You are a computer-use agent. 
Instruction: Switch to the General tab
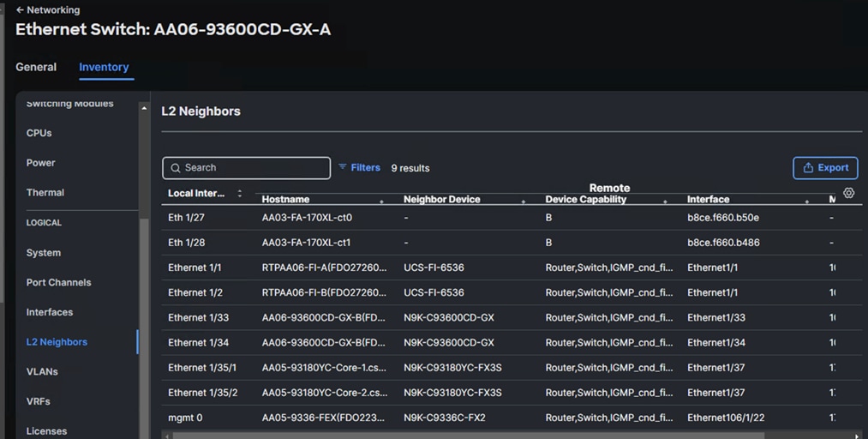coord(36,67)
